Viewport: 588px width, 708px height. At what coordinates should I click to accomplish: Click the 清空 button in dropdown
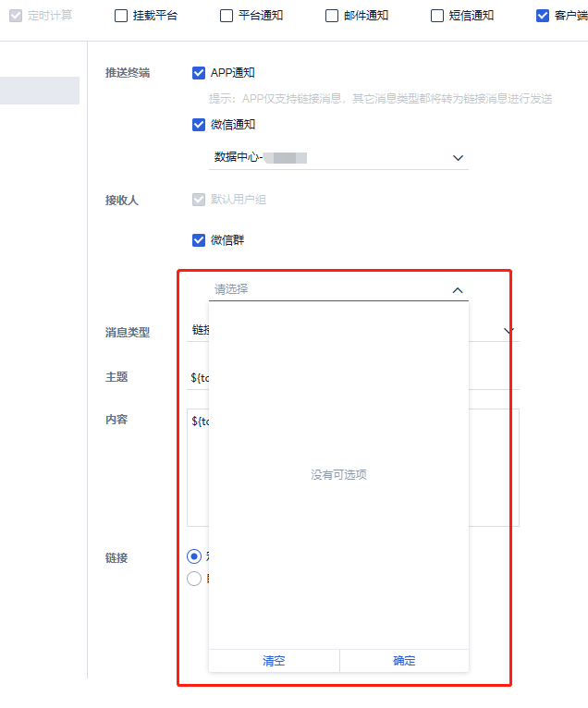(275, 661)
